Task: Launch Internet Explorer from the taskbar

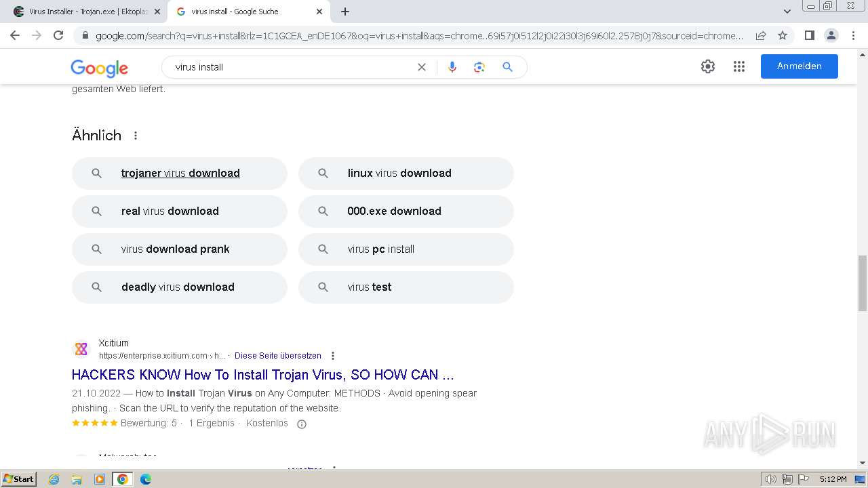Action: point(54,479)
